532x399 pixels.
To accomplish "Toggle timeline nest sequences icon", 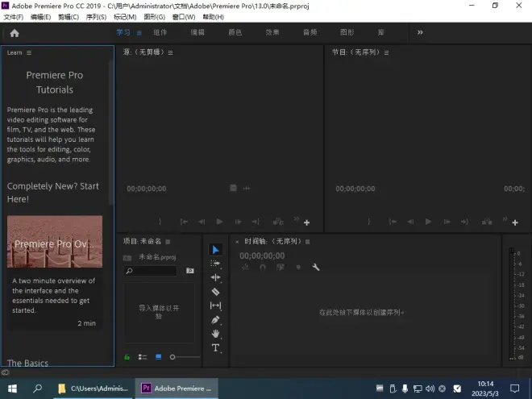I will (245, 268).
